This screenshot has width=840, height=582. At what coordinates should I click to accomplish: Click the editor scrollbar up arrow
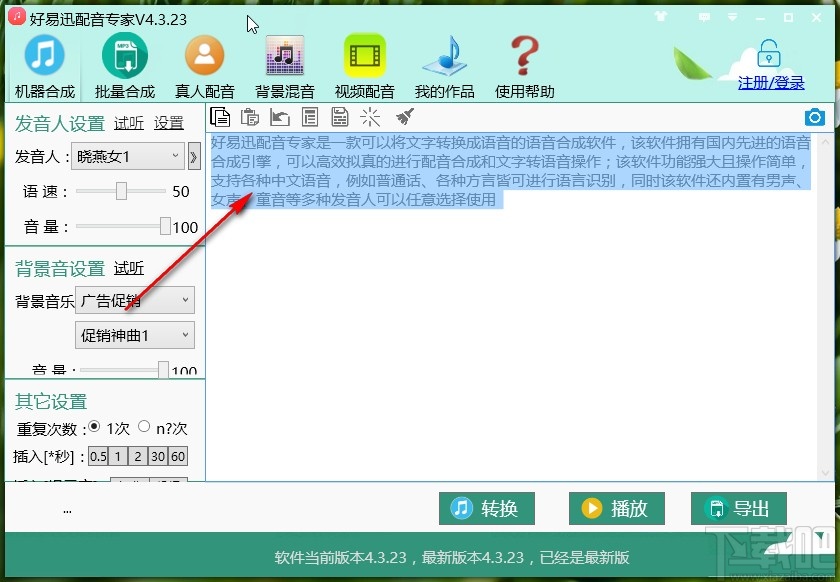826,141
